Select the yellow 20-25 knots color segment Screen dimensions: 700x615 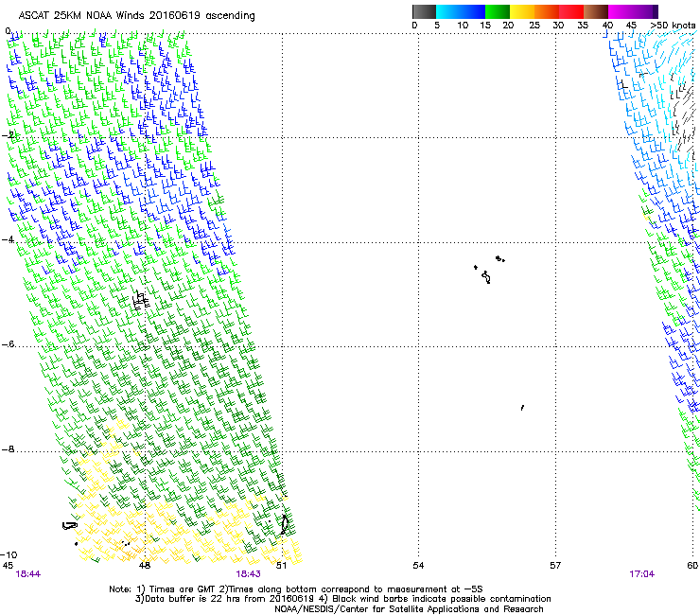coord(522,11)
